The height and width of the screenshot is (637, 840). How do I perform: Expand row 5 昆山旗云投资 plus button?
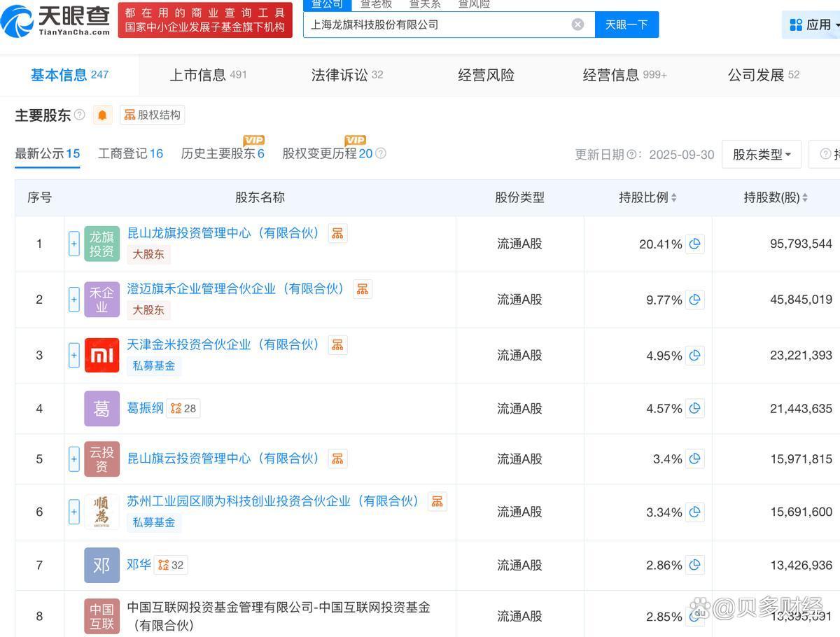point(74,459)
